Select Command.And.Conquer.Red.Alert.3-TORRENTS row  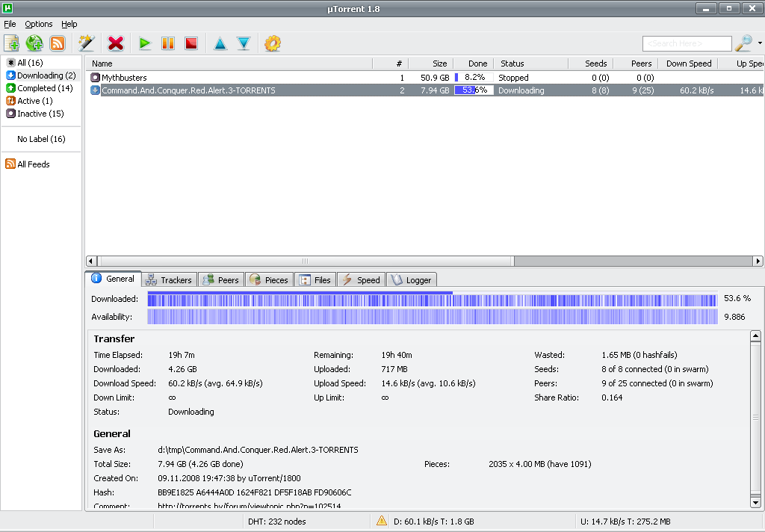coord(424,90)
